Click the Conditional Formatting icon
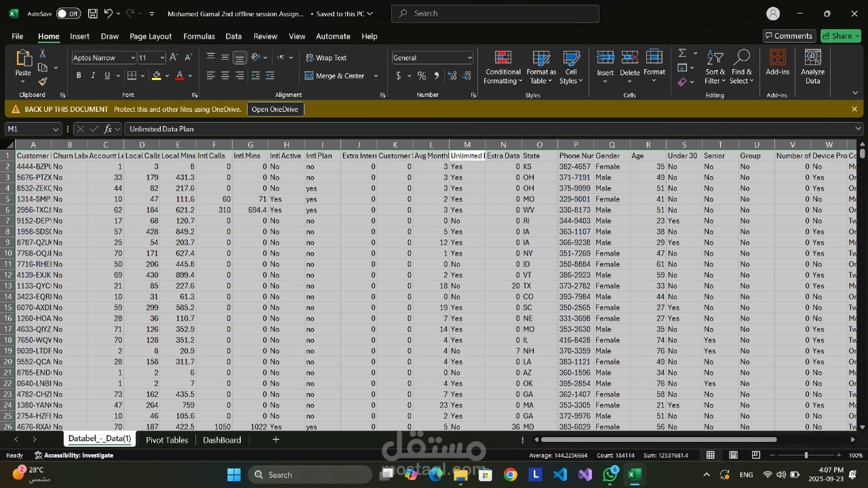Viewport: 868px width, 488px height. click(x=502, y=58)
